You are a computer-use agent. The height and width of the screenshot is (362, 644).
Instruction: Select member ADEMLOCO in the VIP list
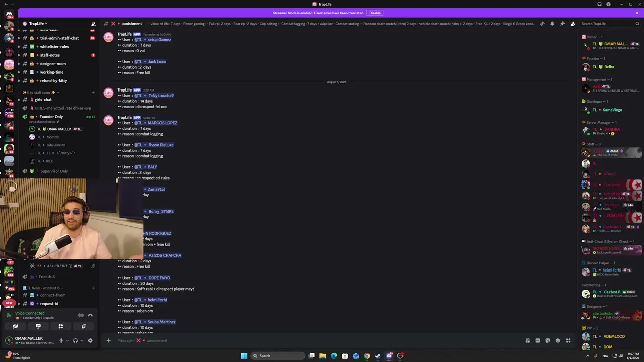point(611,336)
